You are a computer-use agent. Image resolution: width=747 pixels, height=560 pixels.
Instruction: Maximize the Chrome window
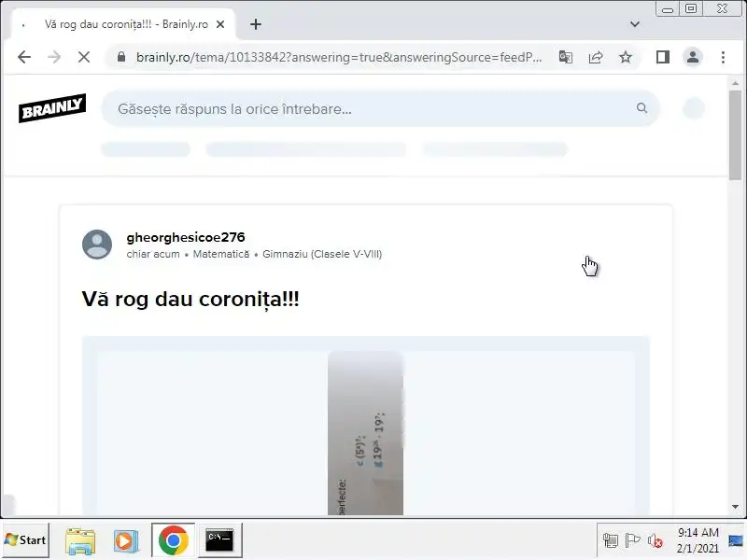[691, 8]
